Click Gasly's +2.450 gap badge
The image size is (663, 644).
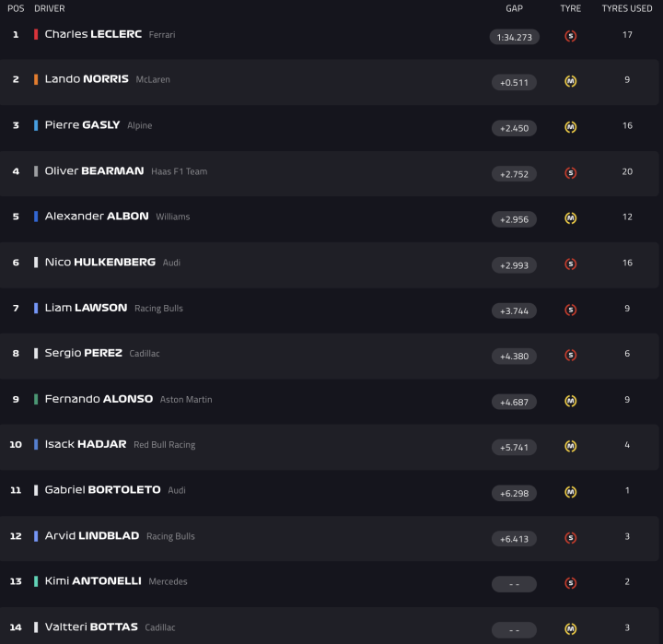coord(514,128)
